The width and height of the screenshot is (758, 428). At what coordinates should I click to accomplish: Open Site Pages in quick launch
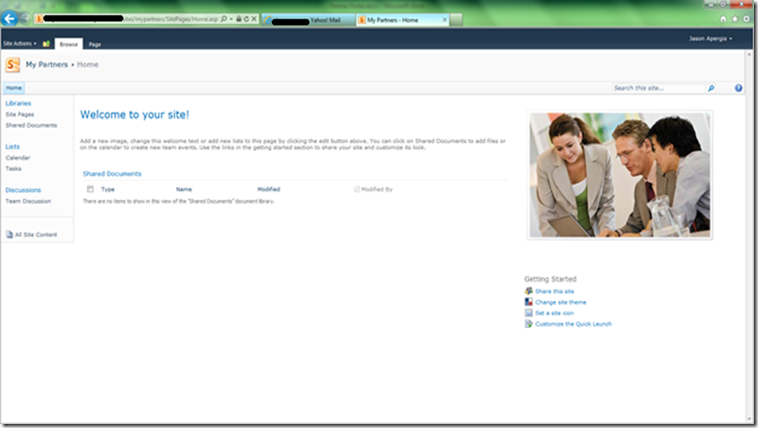[20, 115]
